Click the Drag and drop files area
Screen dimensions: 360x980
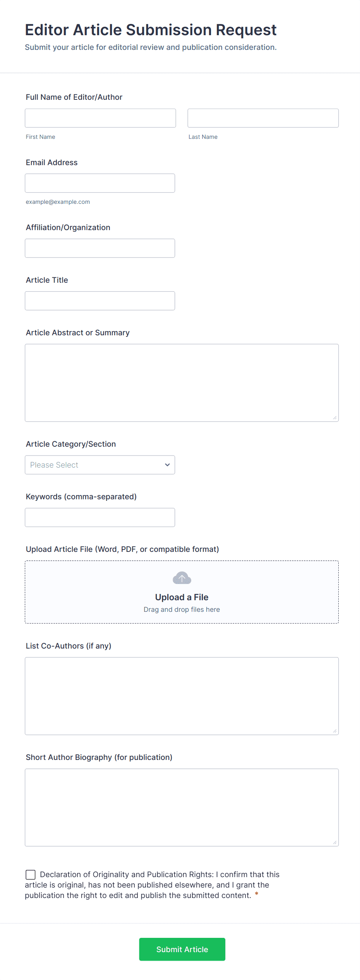pyautogui.click(x=182, y=610)
